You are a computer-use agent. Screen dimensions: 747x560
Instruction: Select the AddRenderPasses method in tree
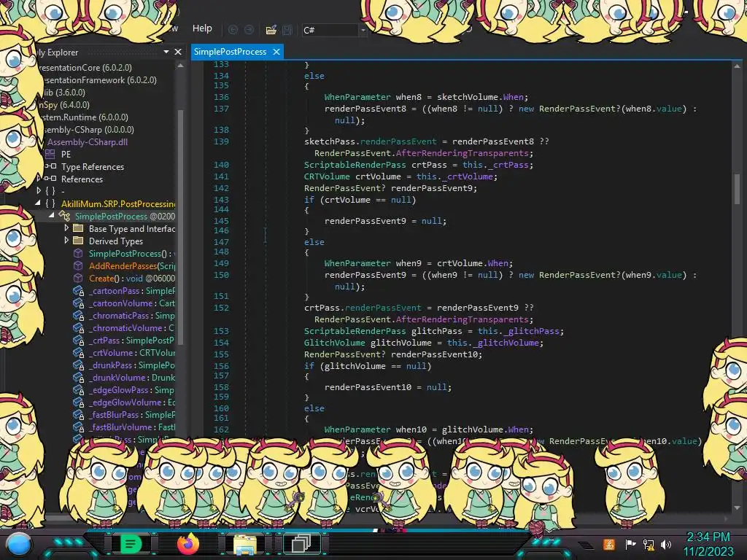(132, 265)
